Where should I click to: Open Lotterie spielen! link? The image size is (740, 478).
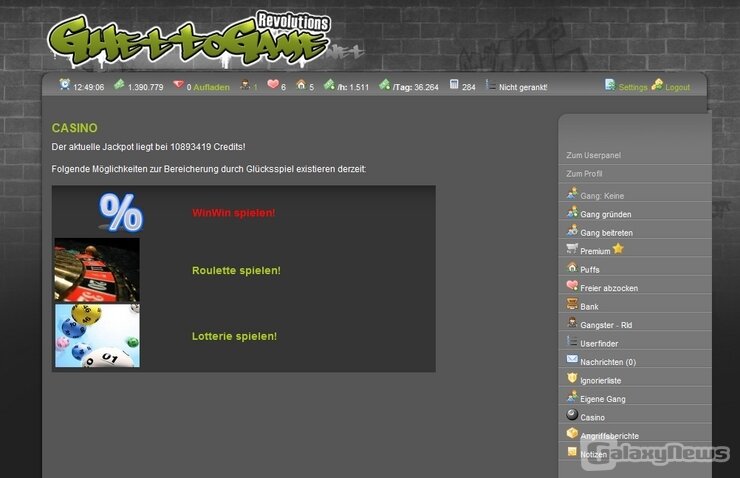tap(235, 336)
